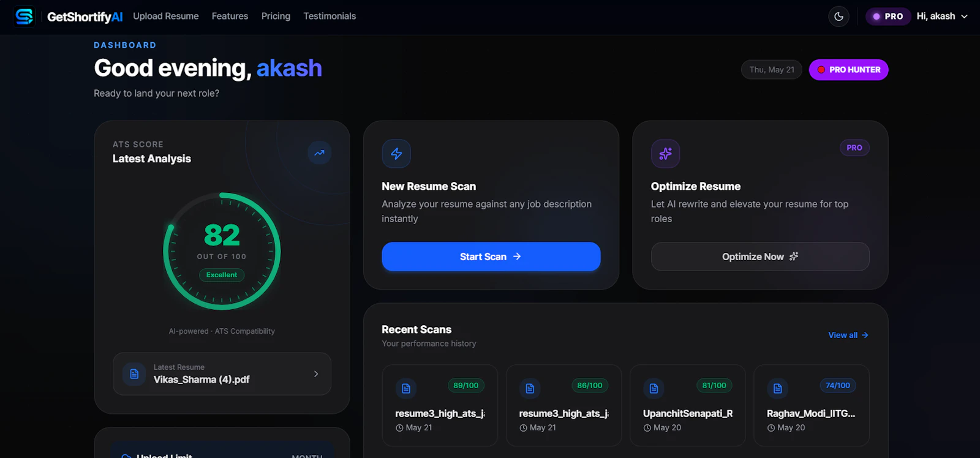This screenshot has height=458, width=980.
Task: Click the PRO badge in the header
Action: (888, 17)
